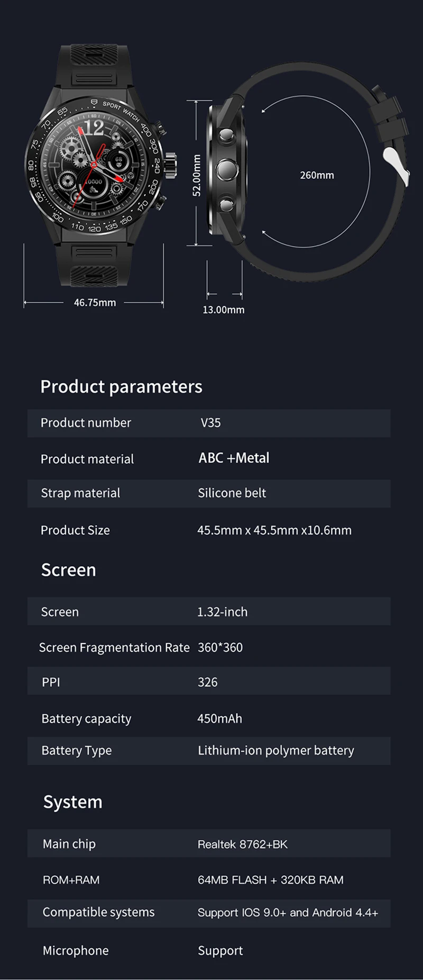Click the System section heading

tap(73, 802)
